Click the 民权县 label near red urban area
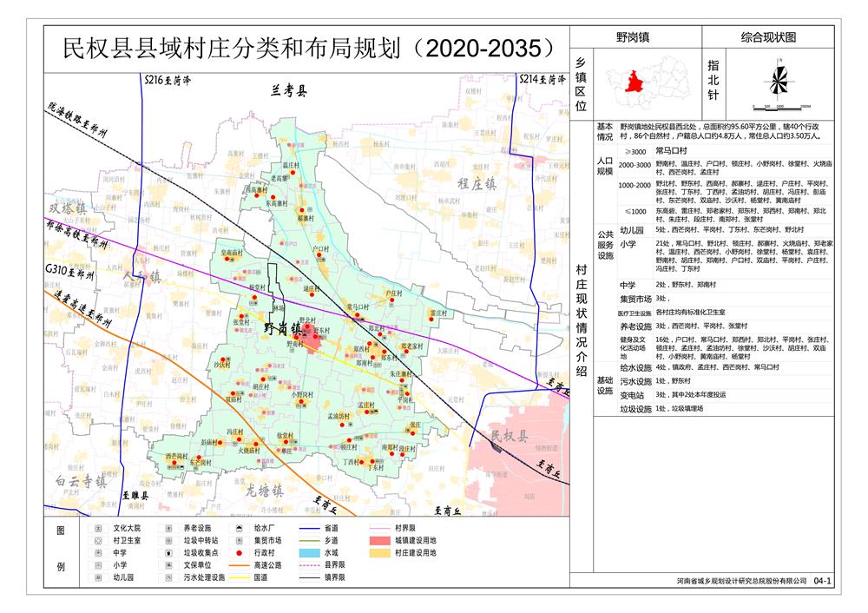The height and width of the screenshot is (613, 868). 510,436
